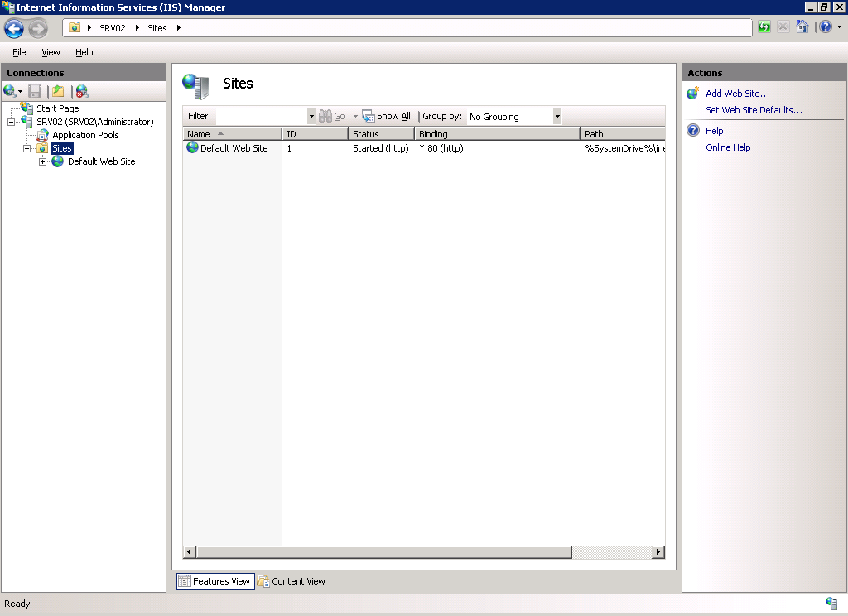
Task: Click the Save floppy disk icon in Connections
Action: click(x=35, y=91)
